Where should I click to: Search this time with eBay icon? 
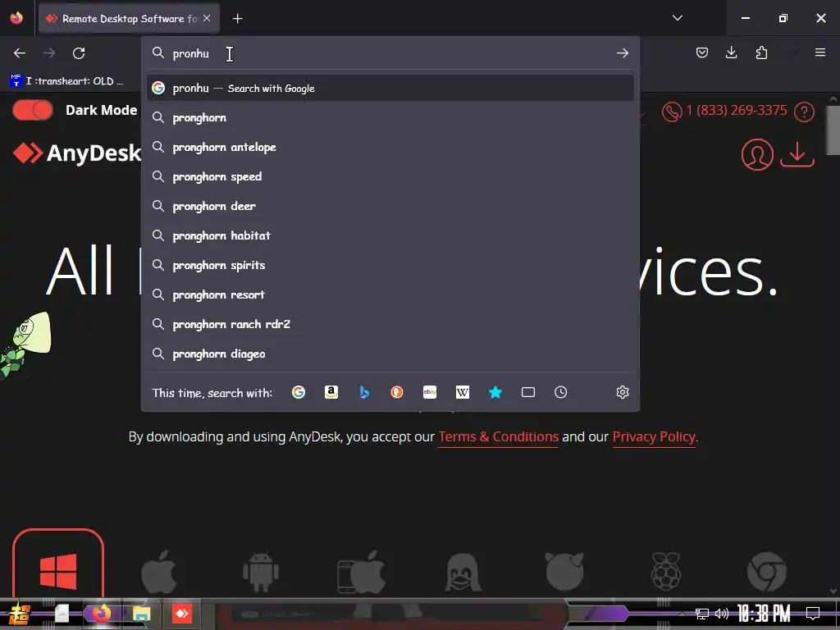tap(430, 392)
